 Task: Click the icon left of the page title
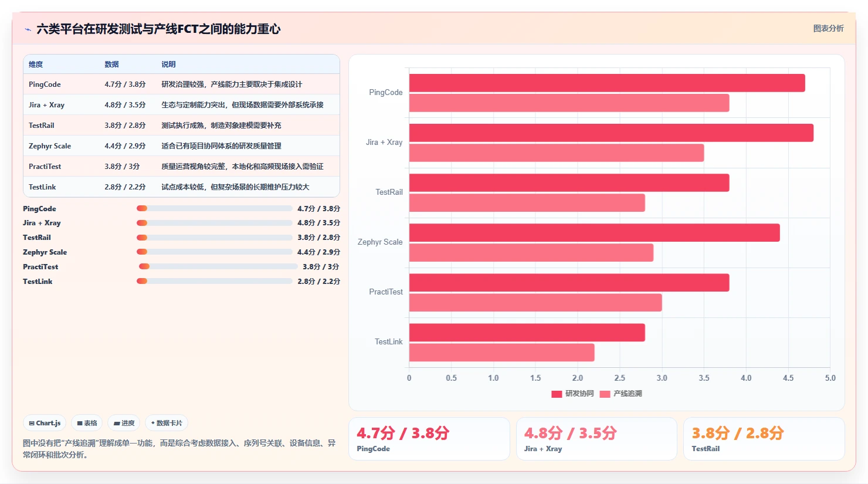click(x=28, y=29)
